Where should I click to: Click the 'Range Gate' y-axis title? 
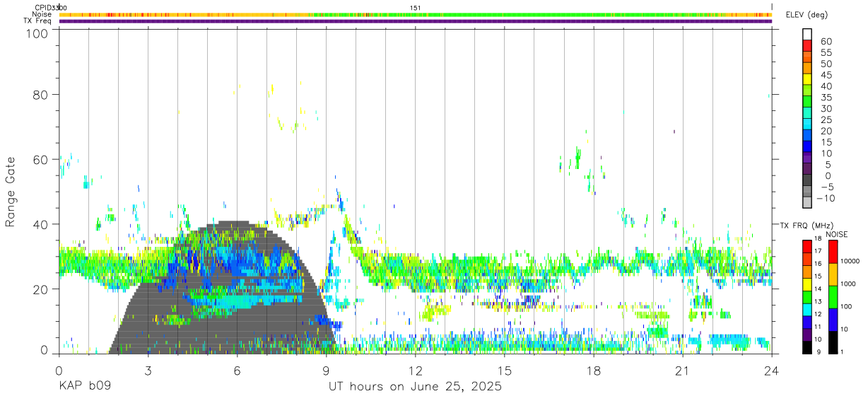11,192
